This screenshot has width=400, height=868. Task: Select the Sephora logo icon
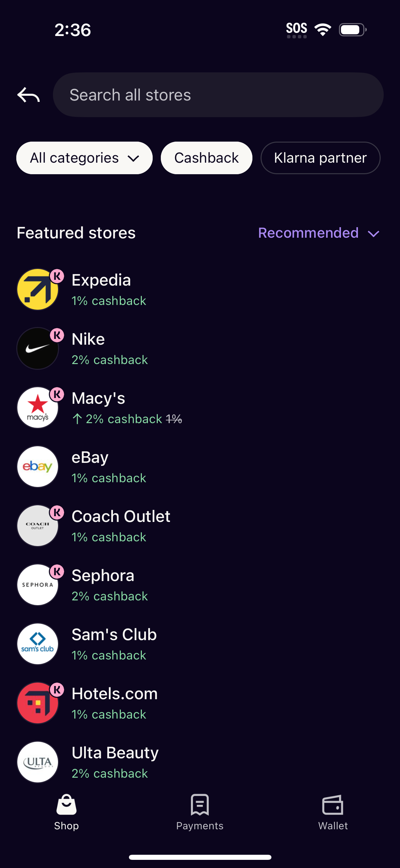38,585
